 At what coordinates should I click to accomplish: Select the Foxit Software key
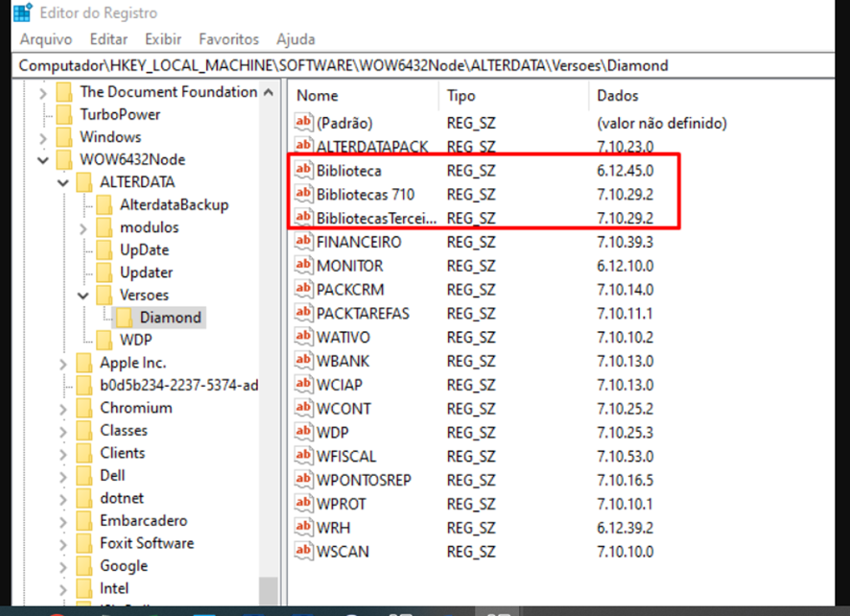click(147, 543)
